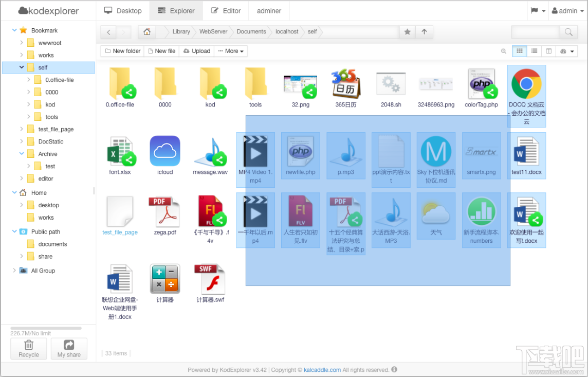Collapse the Home tree section
Image resolution: width=588 pixels, height=377 pixels.
click(14, 192)
